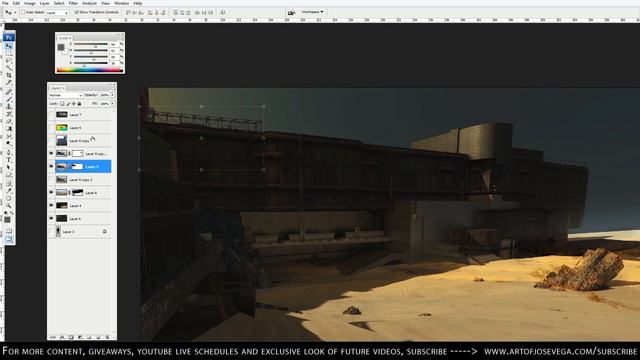Toggle Quick Mask mode in toolbox
The width and height of the screenshot is (640, 360).
tap(9, 231)
